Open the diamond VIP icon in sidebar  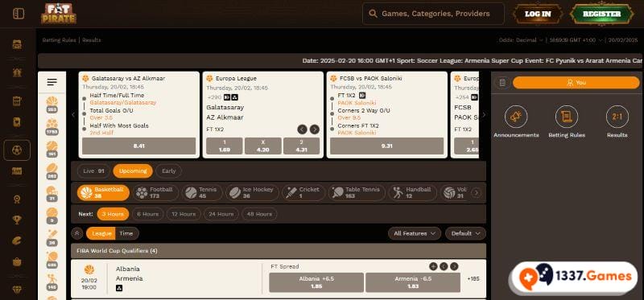pyautogui.click(x=17, y=290)
